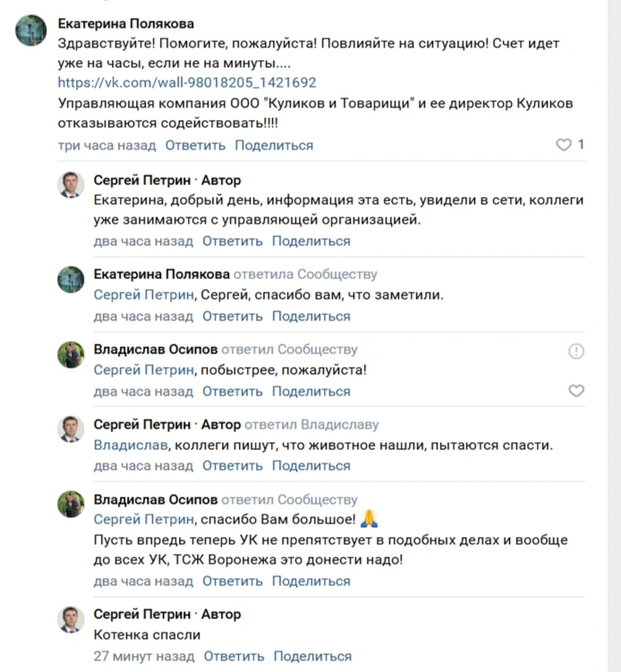Viewport: 621px width, 672px height.
Task: Like Ekaterina Polyakova's top comment with the heart
Action: tap(564, 145)
